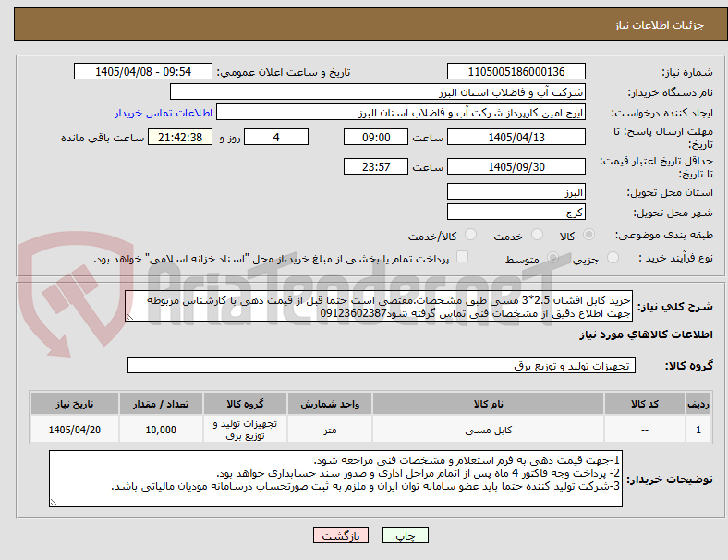Select the متوسط purchase type radio
This screenshot has width=728, height=560.
tap(553, 257)
